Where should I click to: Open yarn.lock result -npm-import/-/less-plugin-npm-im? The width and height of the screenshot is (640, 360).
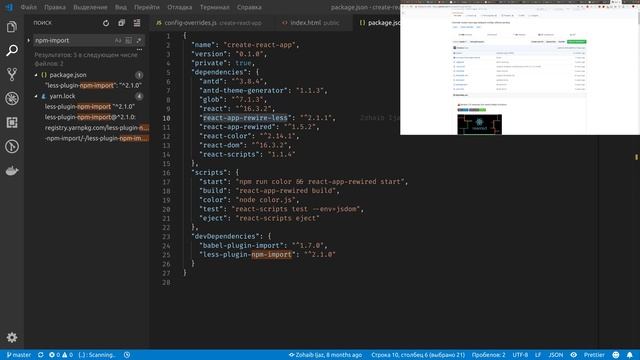97,138
